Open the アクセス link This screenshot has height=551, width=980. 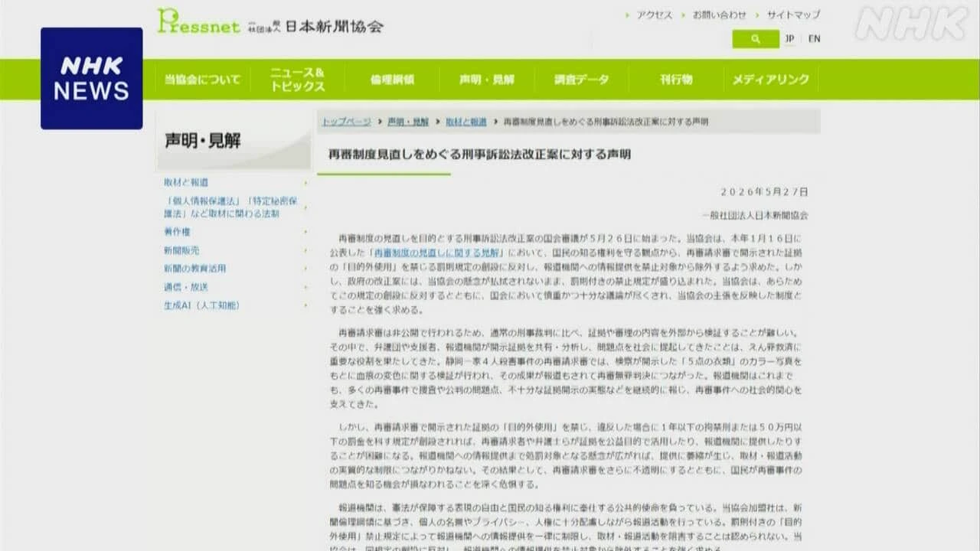click(654, 15)
